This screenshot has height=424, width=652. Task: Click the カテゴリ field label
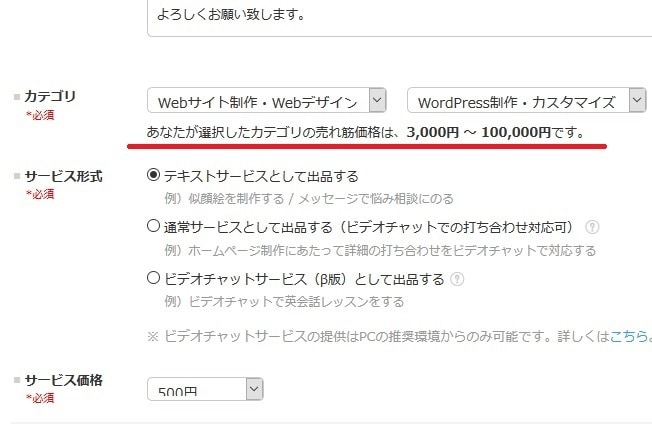[x=49, y=96]
